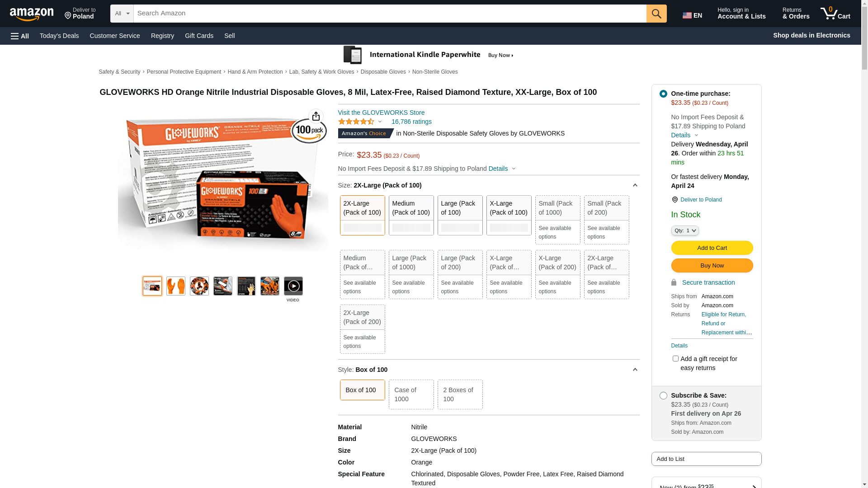Collapse the Size options section

(x=635, y=185)
